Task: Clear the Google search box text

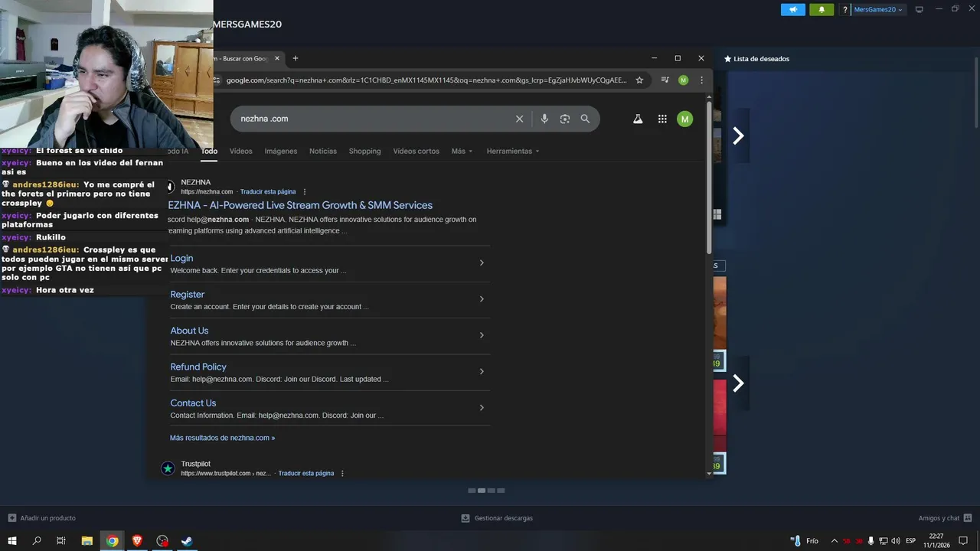Action: (x=519, y=119)
